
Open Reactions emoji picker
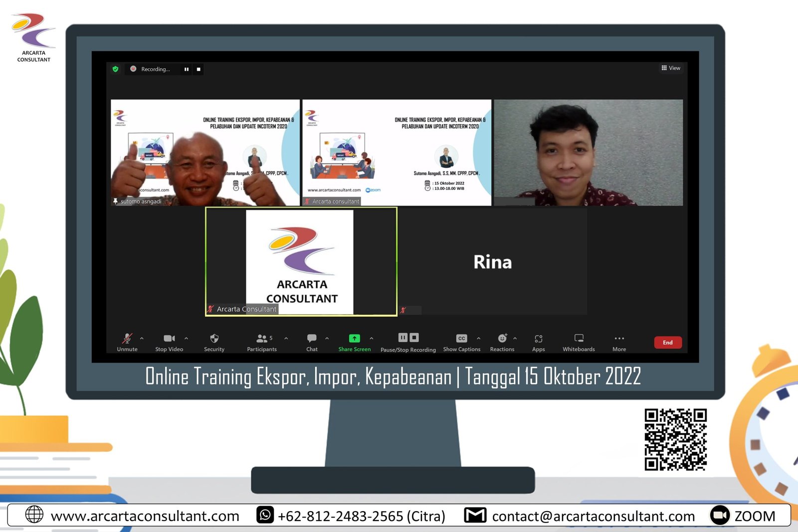click(502, 342)
